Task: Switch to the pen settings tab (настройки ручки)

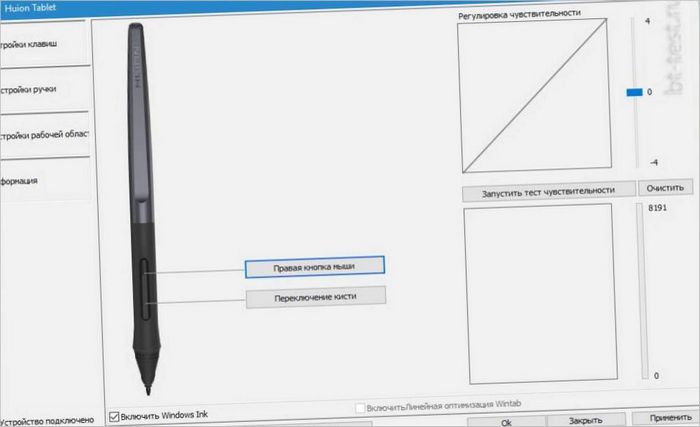Action: click(x=43, y=89)
